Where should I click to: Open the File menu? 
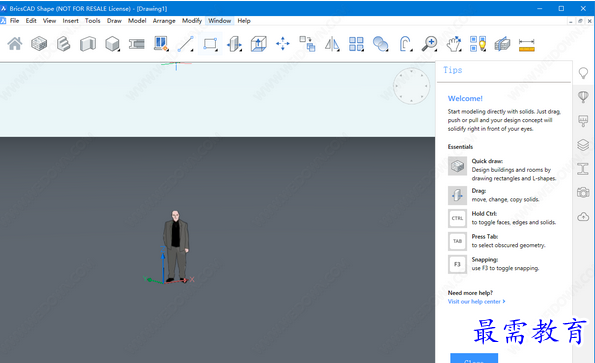(x=14, y=21)
